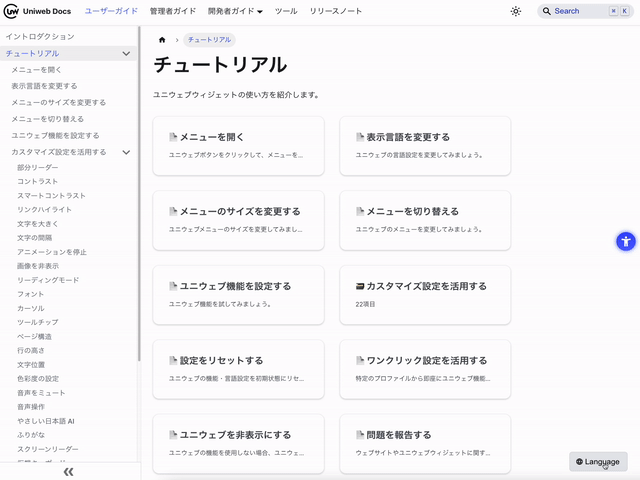Select 管理者ガイド in top navigation
The width and height of the screenshot is (640, 480).
tap(173, 11)
